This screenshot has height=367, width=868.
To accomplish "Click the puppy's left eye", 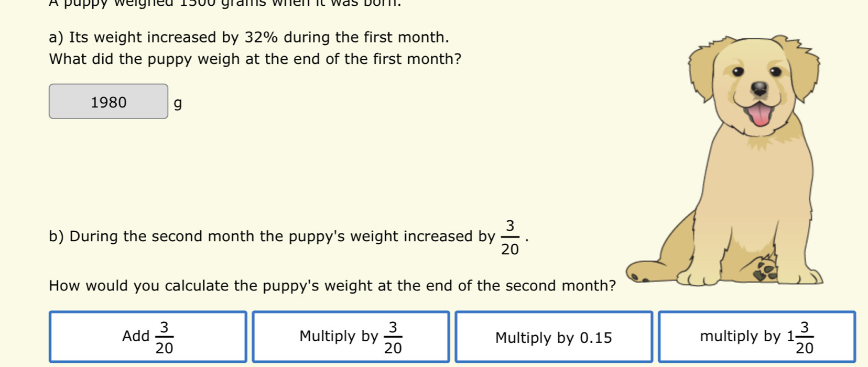I will coord(737,71).
